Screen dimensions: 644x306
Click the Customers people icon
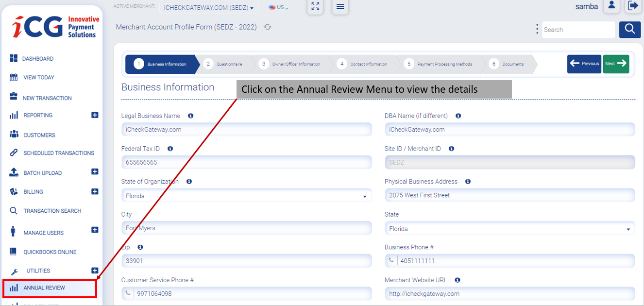tap(14, 134)
